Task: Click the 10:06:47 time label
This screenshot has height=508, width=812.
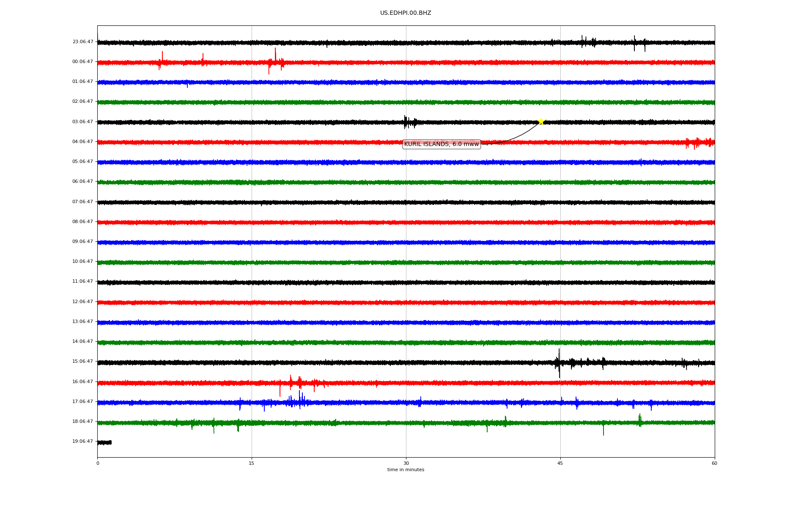Action: tap(83, 262)
